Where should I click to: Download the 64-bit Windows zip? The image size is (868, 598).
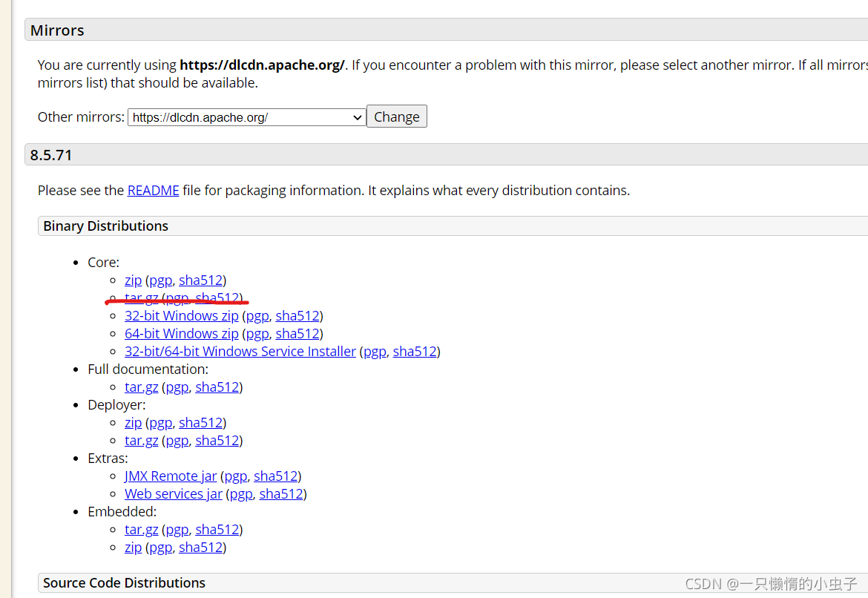coord(182,333)
